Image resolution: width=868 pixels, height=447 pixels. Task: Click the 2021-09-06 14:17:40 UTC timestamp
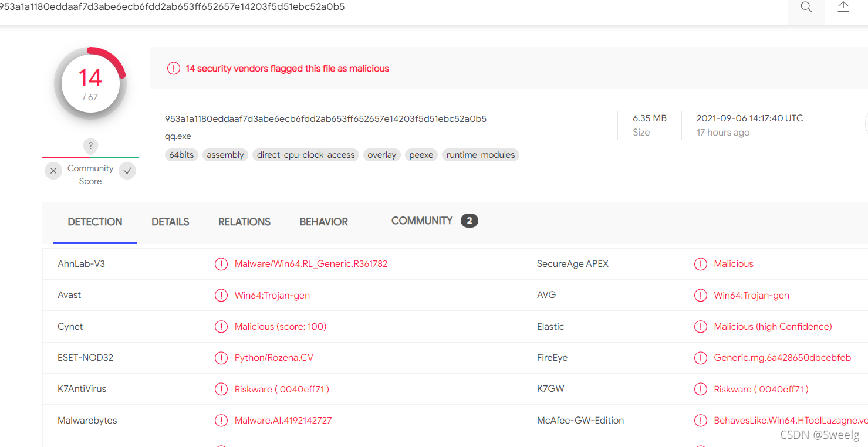tap(749, 118)
